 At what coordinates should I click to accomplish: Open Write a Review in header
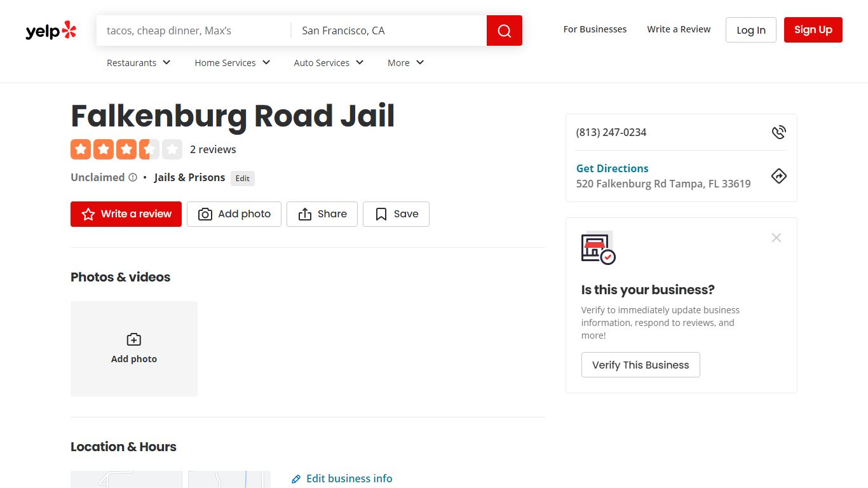(679, 29)
